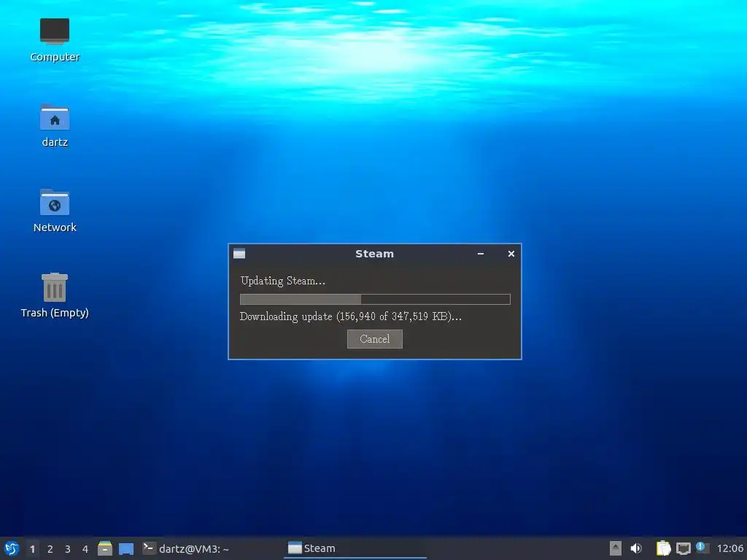747x560 pixels.
Task: Click the 'Updating Steam...' text
Action: pos(283,281)
